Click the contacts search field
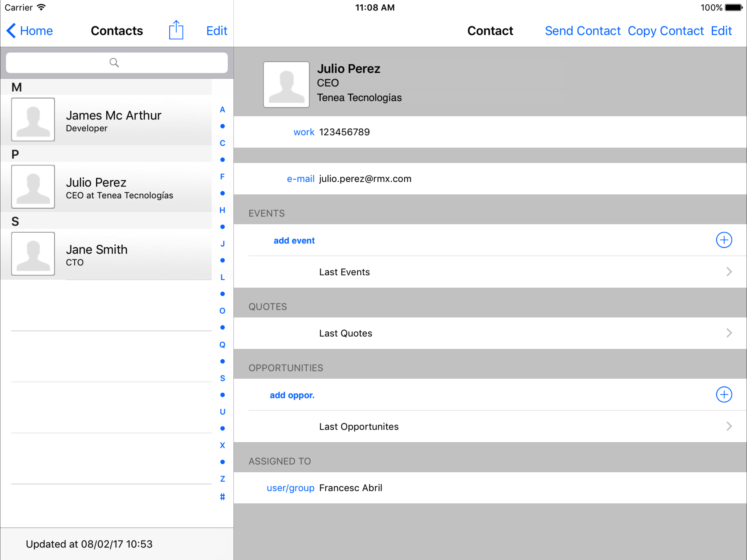Screen dimensions: 747x560 (117, 63)
